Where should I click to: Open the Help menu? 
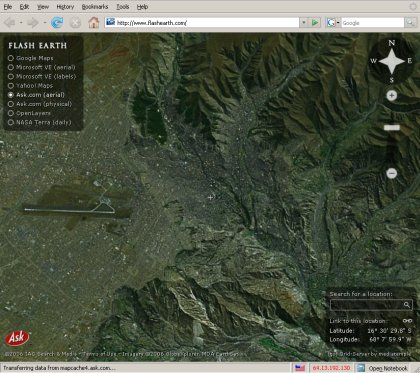click(142, 7)
